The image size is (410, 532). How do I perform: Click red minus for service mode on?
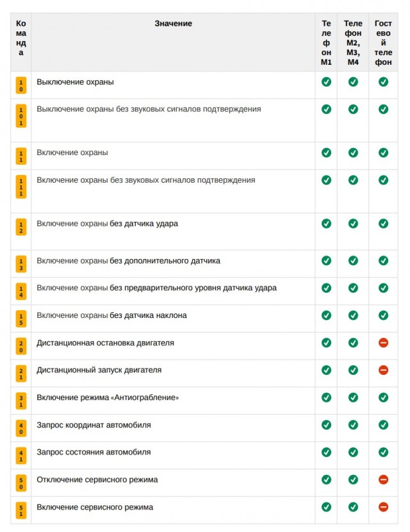383,507
